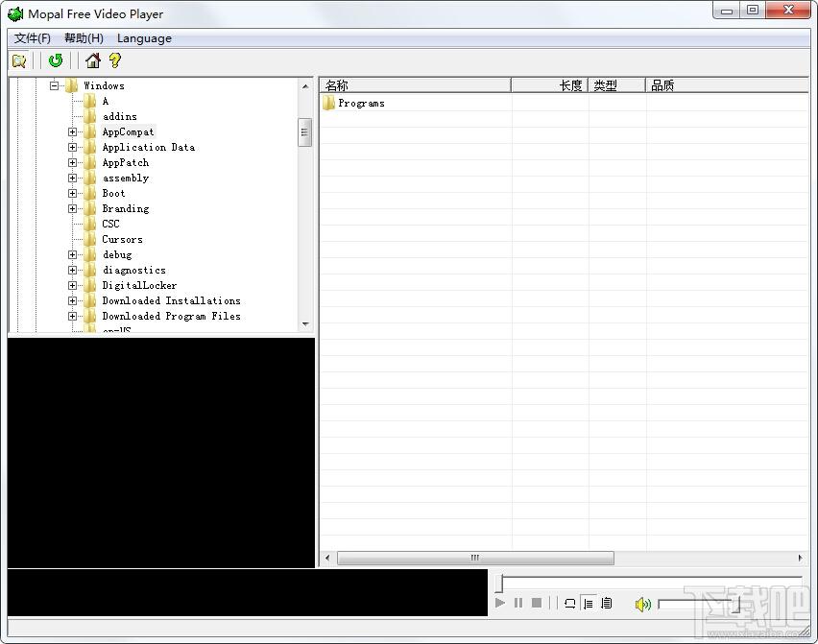818x644 pixels.
Task: Click the folder tree scroll up arrow
Action: tap(305, 86)
